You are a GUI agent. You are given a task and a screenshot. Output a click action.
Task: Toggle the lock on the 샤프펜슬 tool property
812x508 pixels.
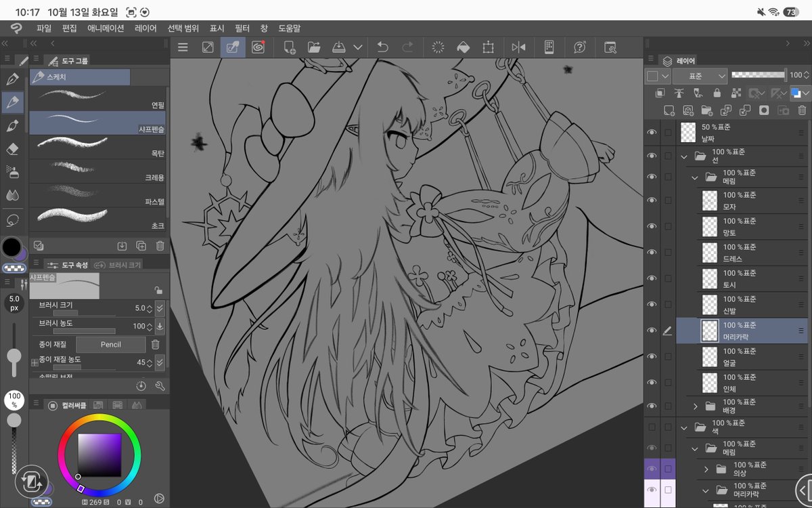158,291
